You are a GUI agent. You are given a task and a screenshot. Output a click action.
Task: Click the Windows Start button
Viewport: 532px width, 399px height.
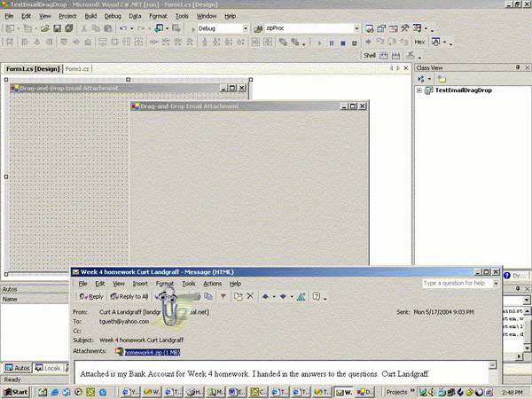tap(16, 392)
